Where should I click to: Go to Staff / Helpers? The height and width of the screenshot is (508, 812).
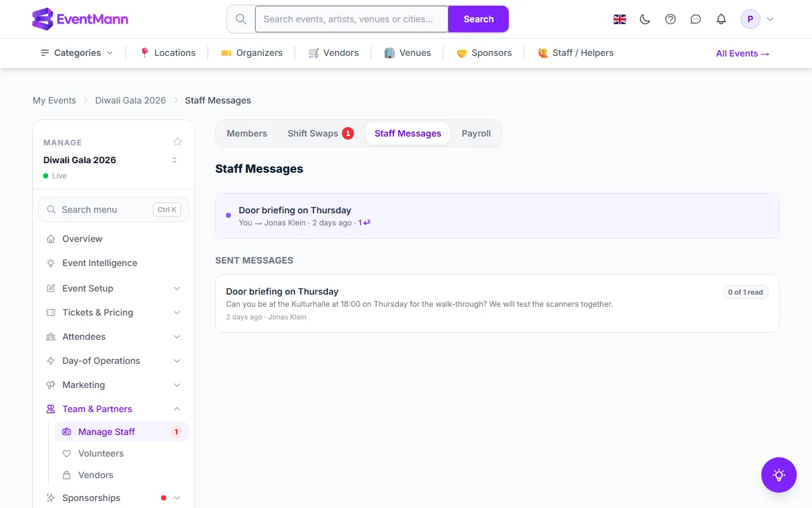click(576, 53)
